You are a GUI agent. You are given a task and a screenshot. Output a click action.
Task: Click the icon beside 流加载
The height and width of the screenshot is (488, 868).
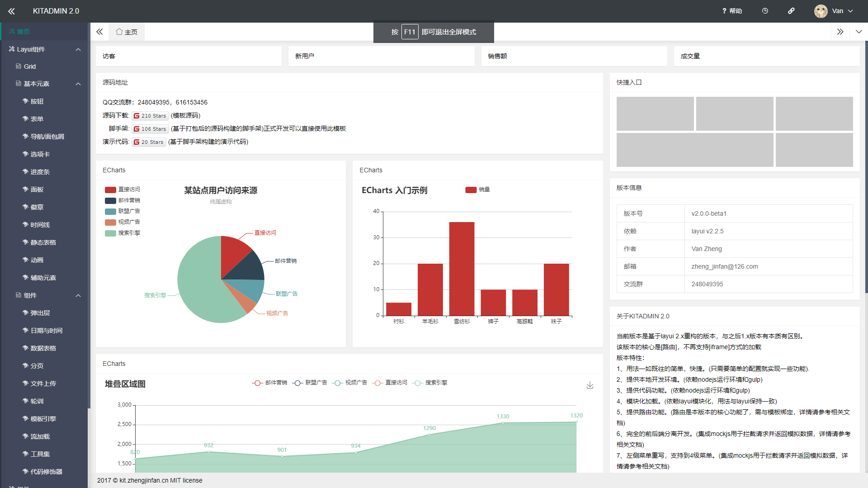pos(25,436)
